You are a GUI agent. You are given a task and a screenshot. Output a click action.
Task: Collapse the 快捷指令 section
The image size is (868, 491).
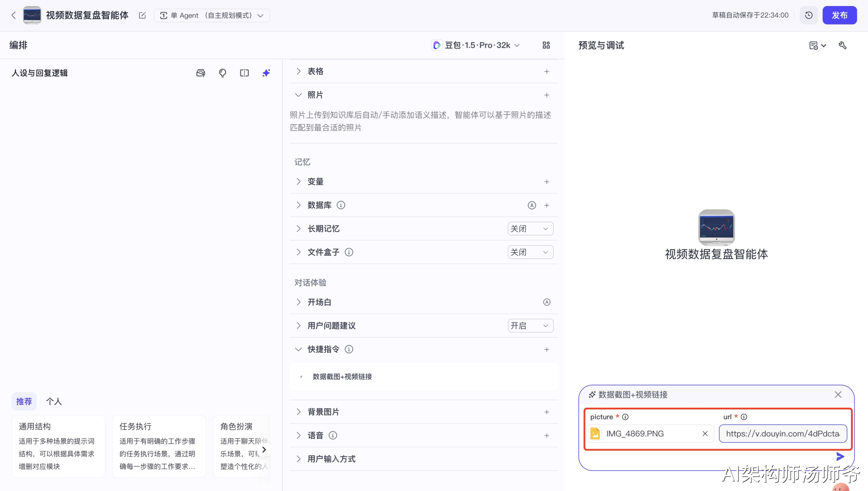pos(299,349)
